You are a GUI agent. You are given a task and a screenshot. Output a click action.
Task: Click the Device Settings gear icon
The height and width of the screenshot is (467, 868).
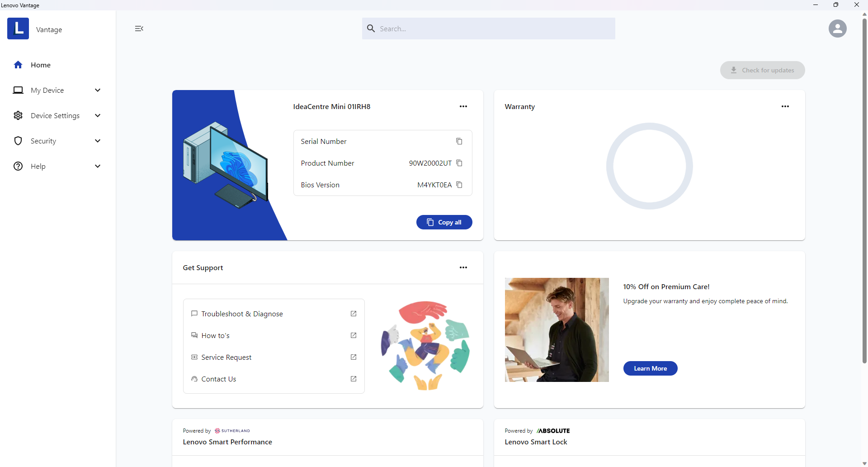[x=18, y=115]
